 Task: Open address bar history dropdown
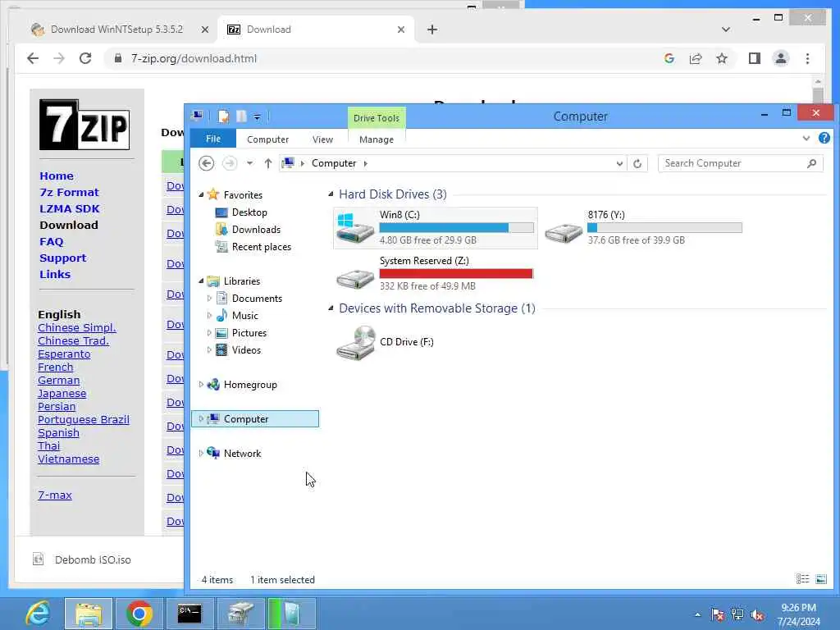point(619,163)
